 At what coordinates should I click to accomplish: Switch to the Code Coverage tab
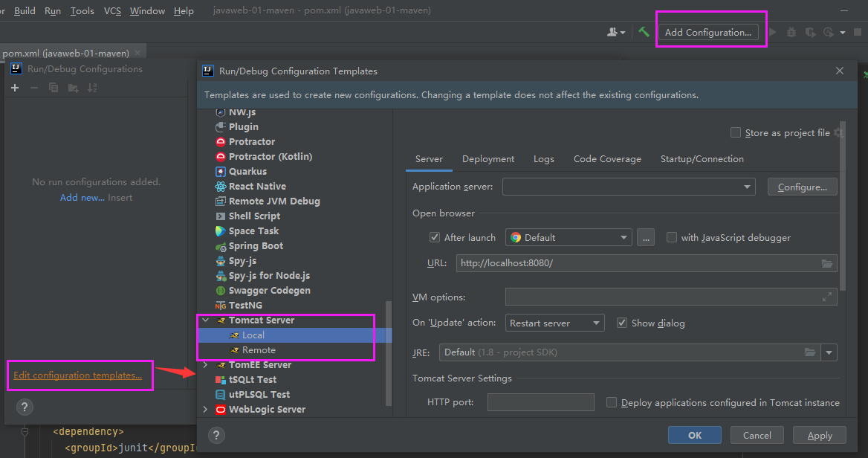coord(607,159)
